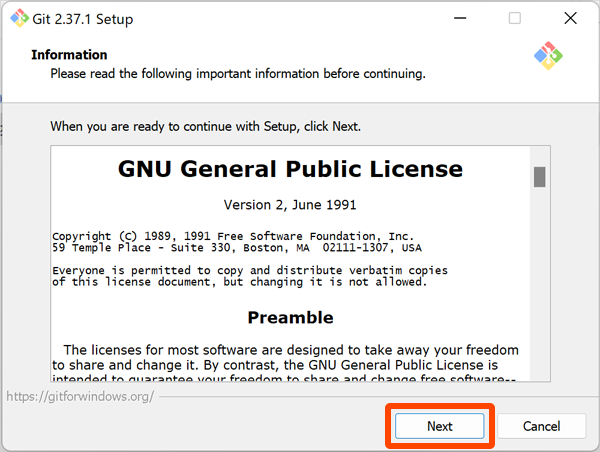This screenshot has height=452, width=600.
Task: Click the 59 Temple Place address line
Action: point(237,248)
